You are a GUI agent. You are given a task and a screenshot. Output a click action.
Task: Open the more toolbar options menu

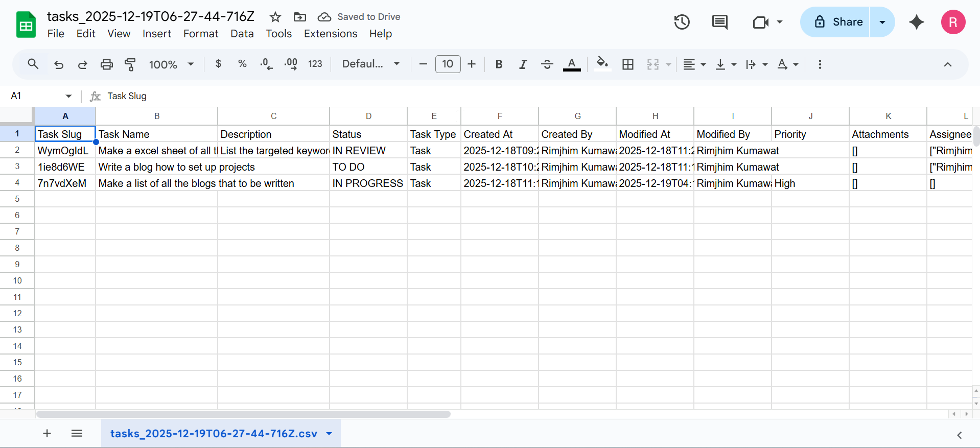[x=820, y=64]
